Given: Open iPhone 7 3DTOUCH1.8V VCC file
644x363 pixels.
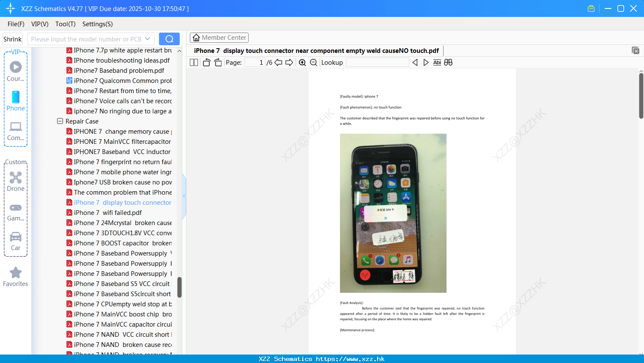Looking at the screenshot, I should pos(119,233).
